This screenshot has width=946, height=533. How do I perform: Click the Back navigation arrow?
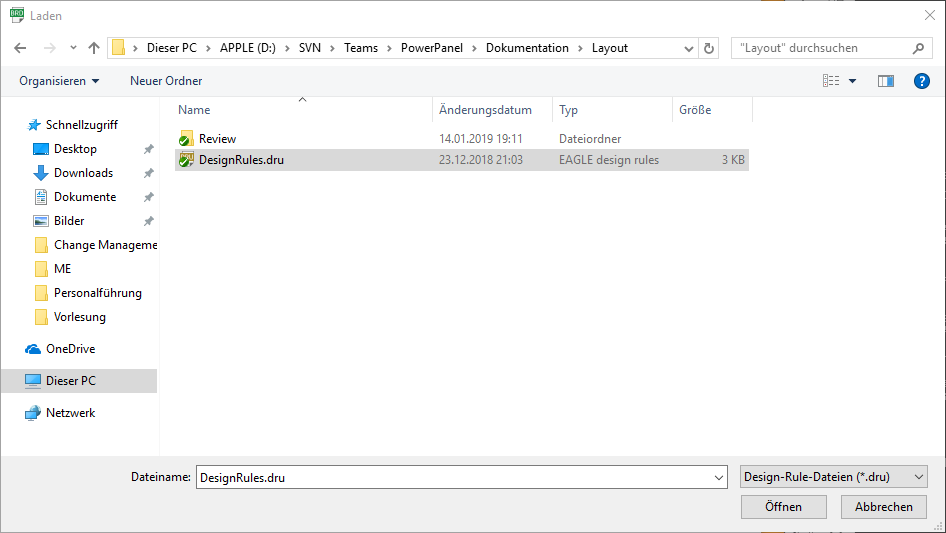pyautogui.click(x=20, y=48)
